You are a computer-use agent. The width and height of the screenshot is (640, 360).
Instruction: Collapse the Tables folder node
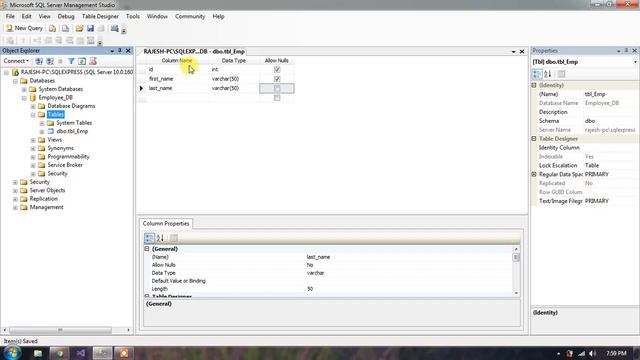tap(33, 115)
